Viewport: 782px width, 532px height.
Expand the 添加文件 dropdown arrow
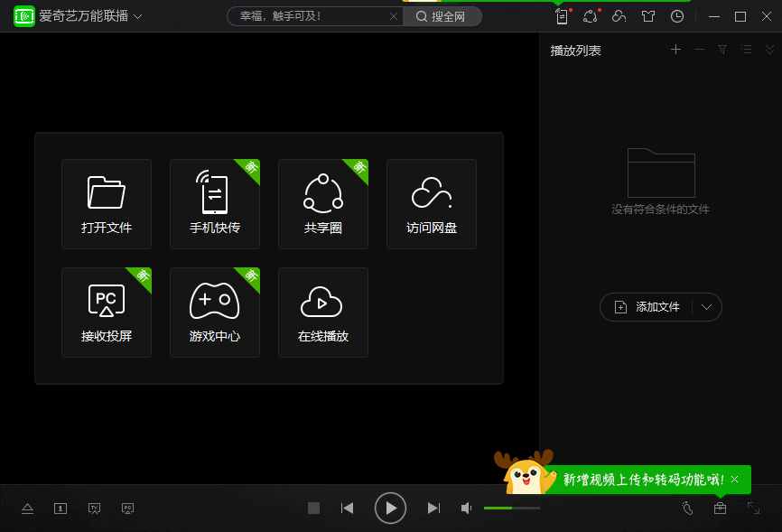click(706, 307)
